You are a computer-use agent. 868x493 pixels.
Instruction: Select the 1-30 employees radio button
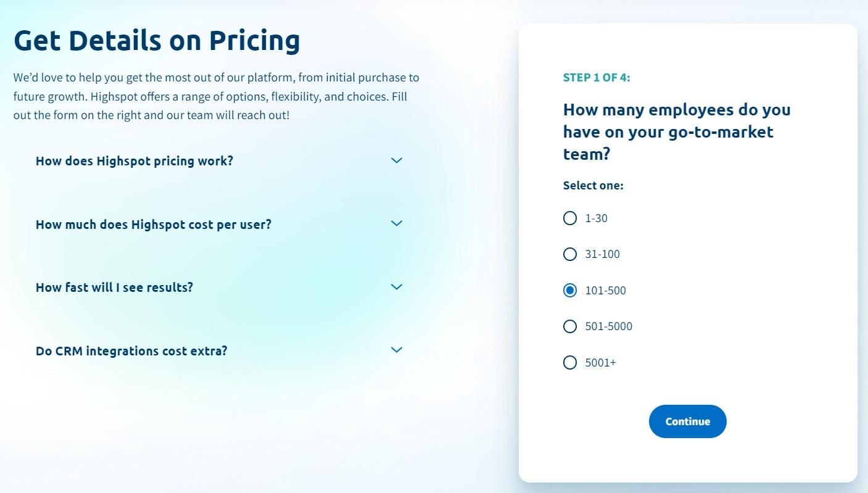570,218
